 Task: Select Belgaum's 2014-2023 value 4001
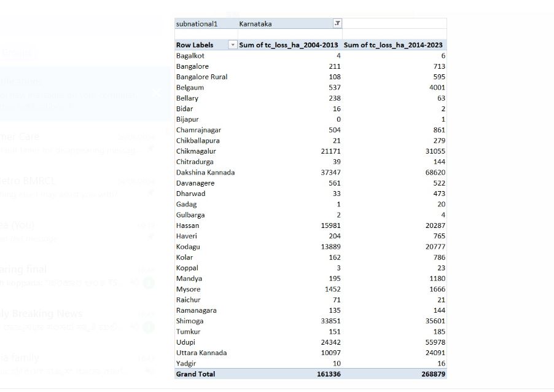point(437,88)
